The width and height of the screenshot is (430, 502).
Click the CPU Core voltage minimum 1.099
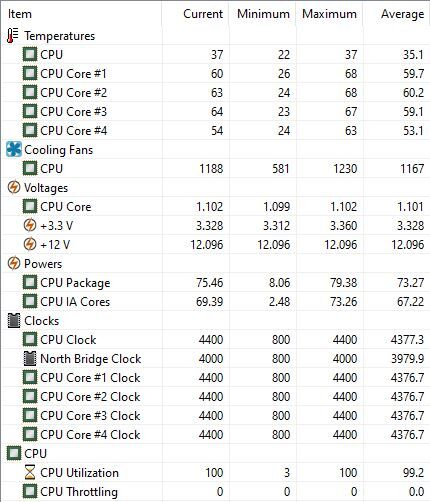(x=276, y=207)
